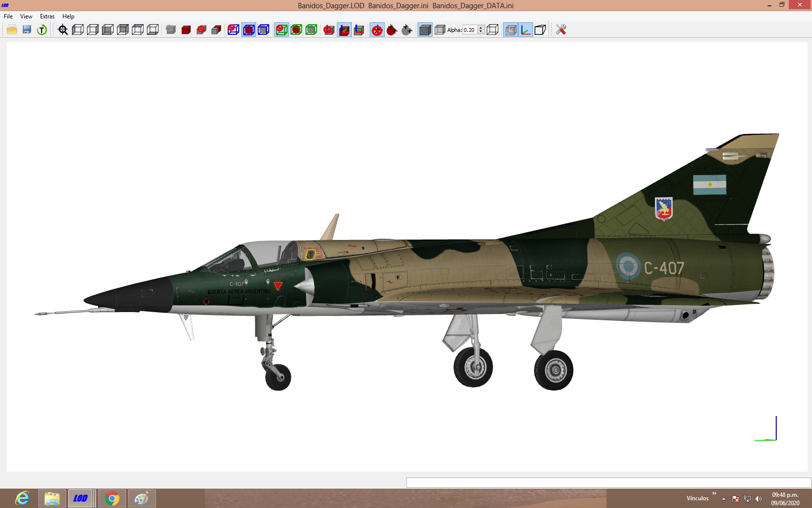Toggle the XYZ axis display button
Image resolution: width=812 pixels, height=508 pixels.
point(525,30)
